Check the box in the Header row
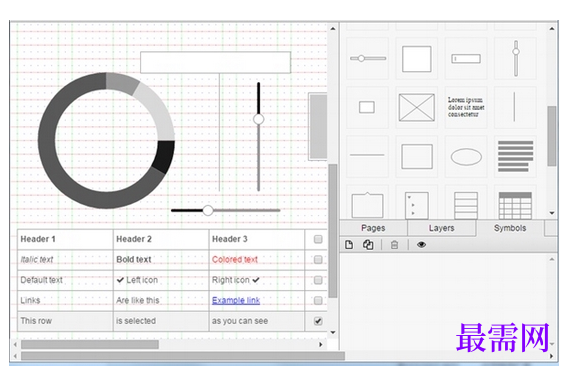This screenshot has height=369, width=568. 318,239
